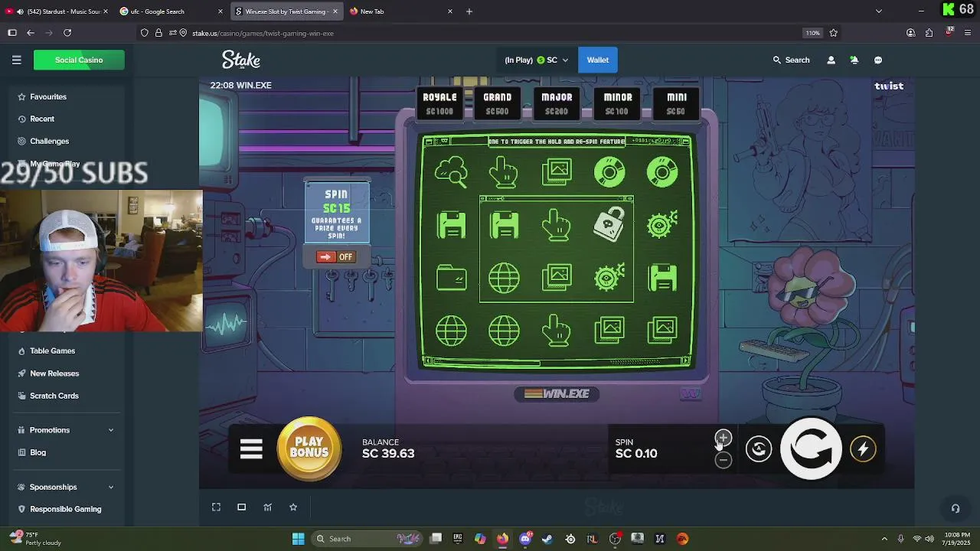Toggle the SC15 guaranteed prize spin switch

(x=335, y=257)
